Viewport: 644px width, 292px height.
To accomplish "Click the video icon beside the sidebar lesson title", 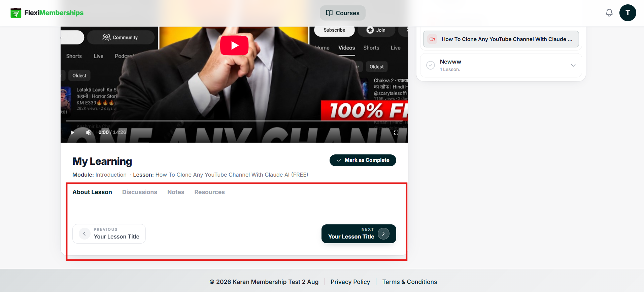I will [x=432, y=39].
